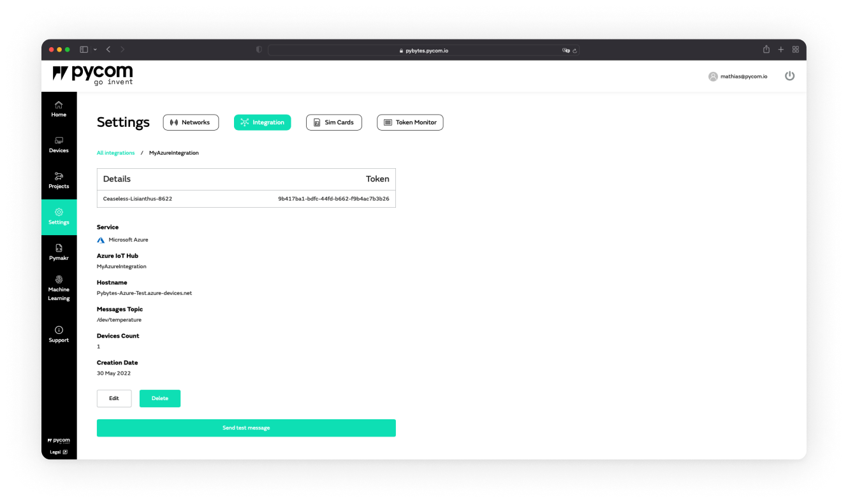The image size is (848, 504).
Task: Click the Microsoft Azure logo icon
Action: [101, 240]
